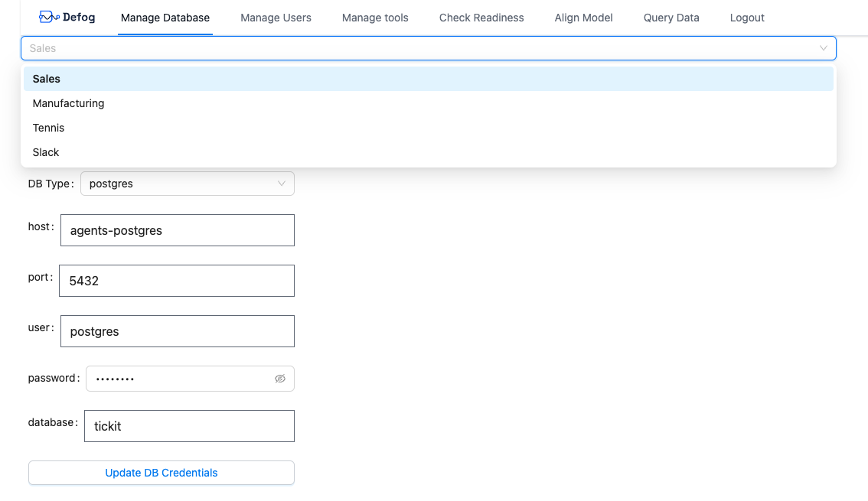
Task: Open the DB Type dropdown
Action: [x=188, y=184]
